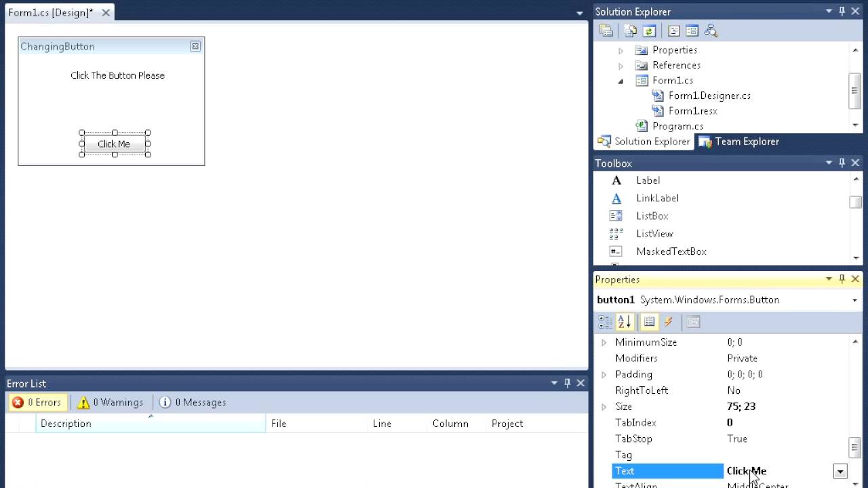Sort Error List by Project column
The image size is (868, 488).
point(536,424)
